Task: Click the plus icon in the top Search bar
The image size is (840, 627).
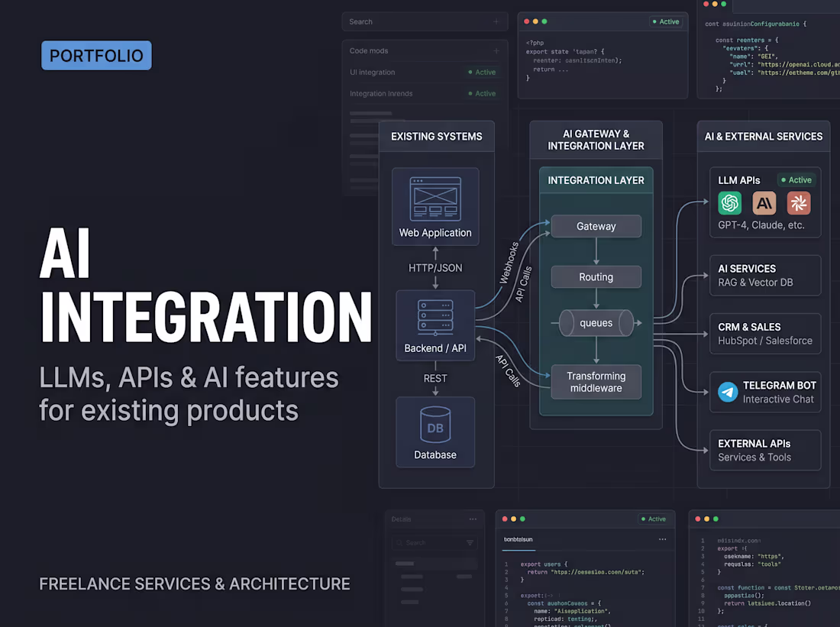Action: (x=496, y=21)
